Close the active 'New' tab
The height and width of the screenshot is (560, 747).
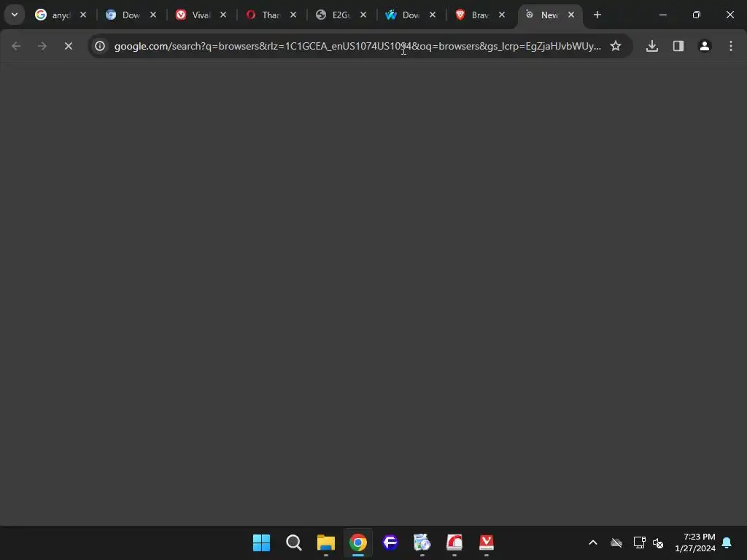pyautogui.click(x=571, y=15)
